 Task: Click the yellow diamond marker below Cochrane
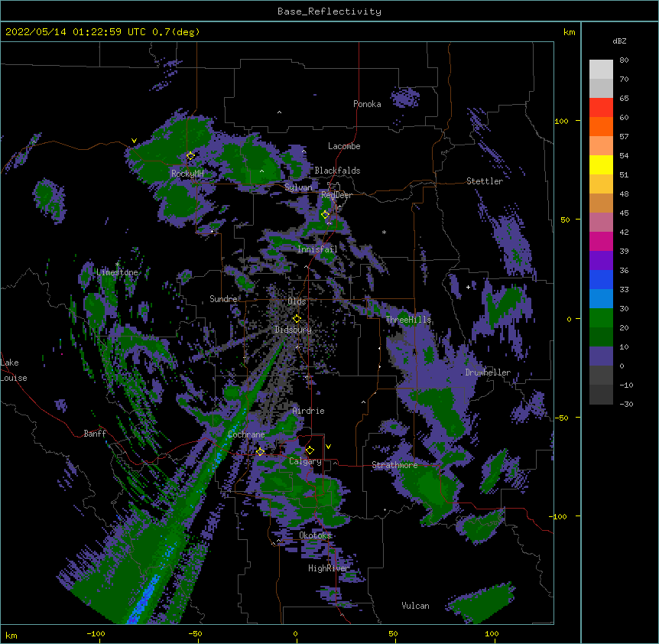260,451
